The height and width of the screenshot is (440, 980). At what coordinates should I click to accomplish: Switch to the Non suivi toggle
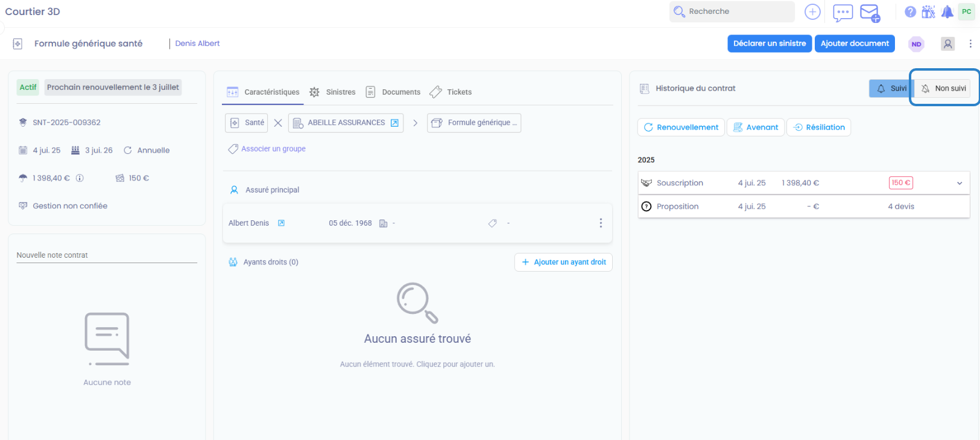tap(944, 88)
